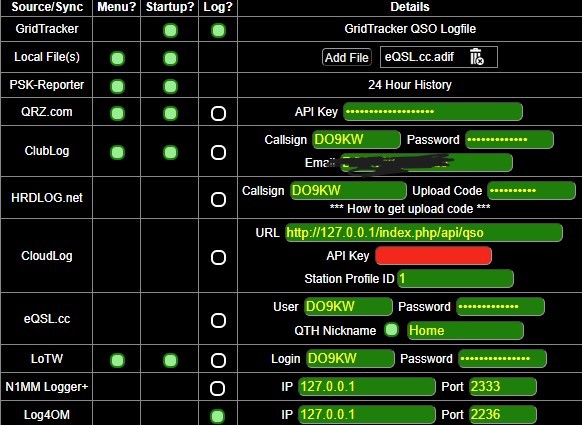Viewport: 582px width, 425px height.
Task: Click the HRDLOG.net row label
Action: tap(47, 197)
